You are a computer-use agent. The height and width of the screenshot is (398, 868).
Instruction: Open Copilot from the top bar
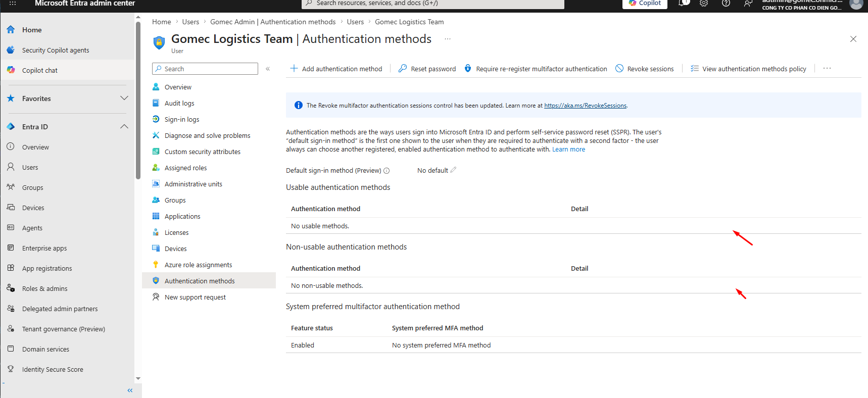click(645, 3)
